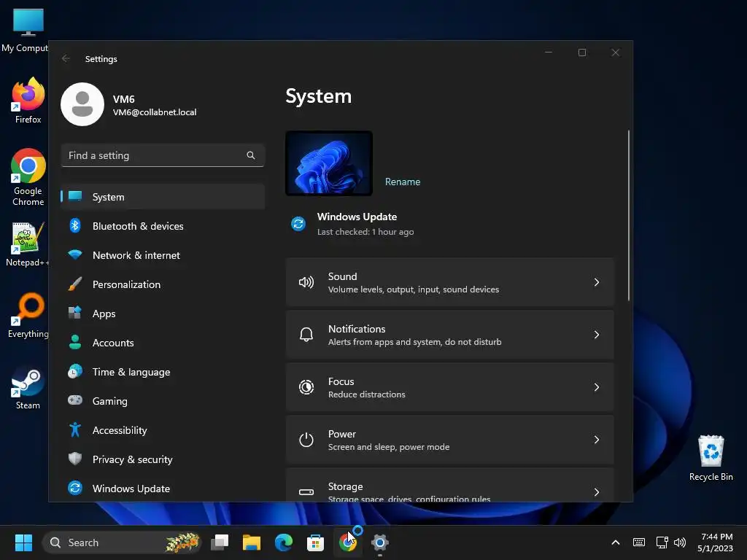Open the Notifications settings card
747x560 pixels.
[x=449, y=335]
